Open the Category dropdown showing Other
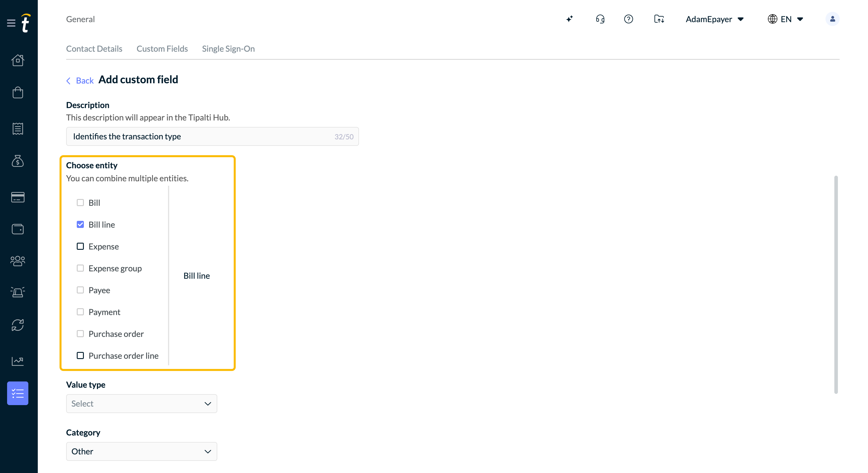 tap(141, 451)
